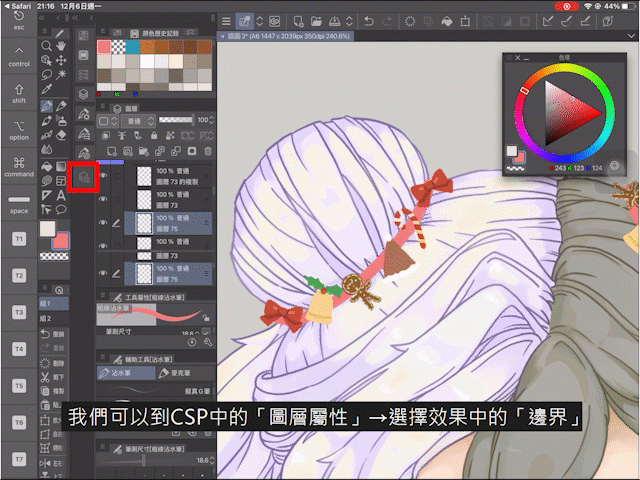Viewport: 640px width, 480px height.
Task: Open Layer Property icon highlighted in red
Action: pos(85,177)
